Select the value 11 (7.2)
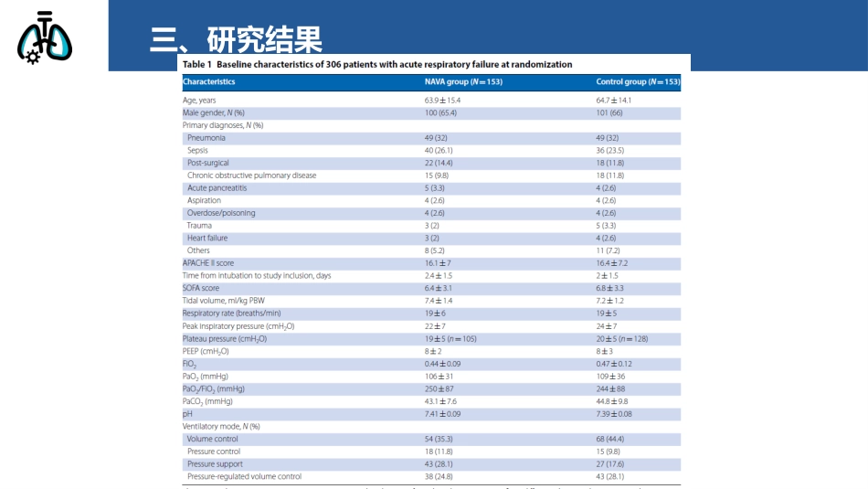Image resolution: width=868 pixels, height=489 pixels. (x=608, y=250)
